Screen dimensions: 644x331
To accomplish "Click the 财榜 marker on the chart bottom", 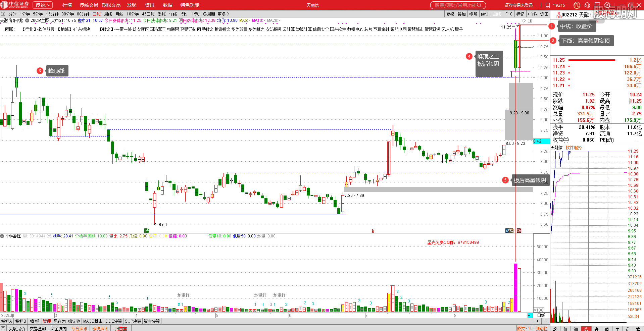I will pos(509,230).
